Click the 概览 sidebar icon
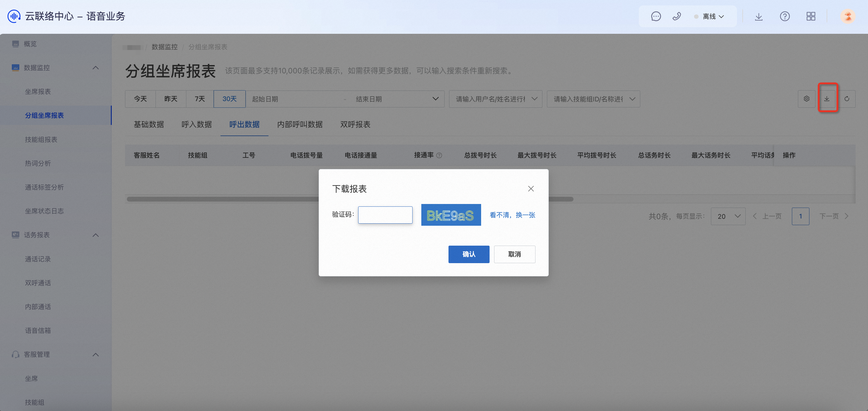868x411 pixels. (x=15, y=44)
